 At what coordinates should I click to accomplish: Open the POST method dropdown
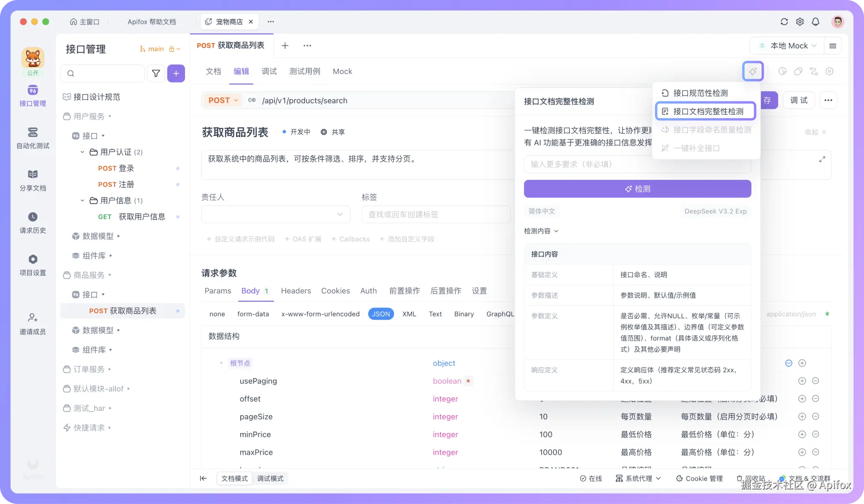[223, 100]
